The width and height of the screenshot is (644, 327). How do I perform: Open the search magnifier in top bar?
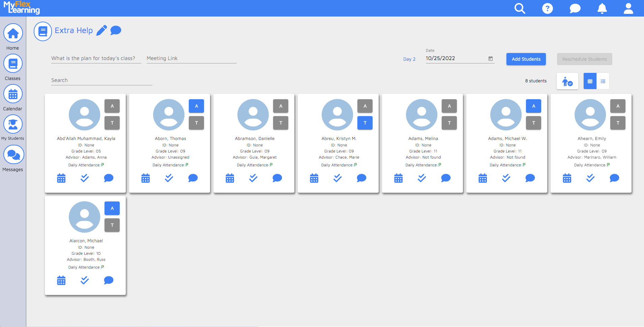click(520, 8)
